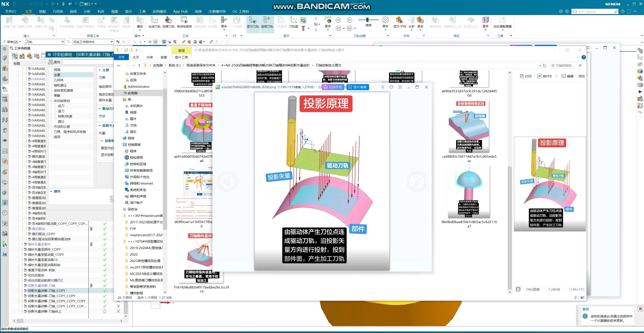Click the 图片编辑 button in viewer
The height and width of the screenshot is (333, 644).
pyautogui.click(x=357, y=87)
